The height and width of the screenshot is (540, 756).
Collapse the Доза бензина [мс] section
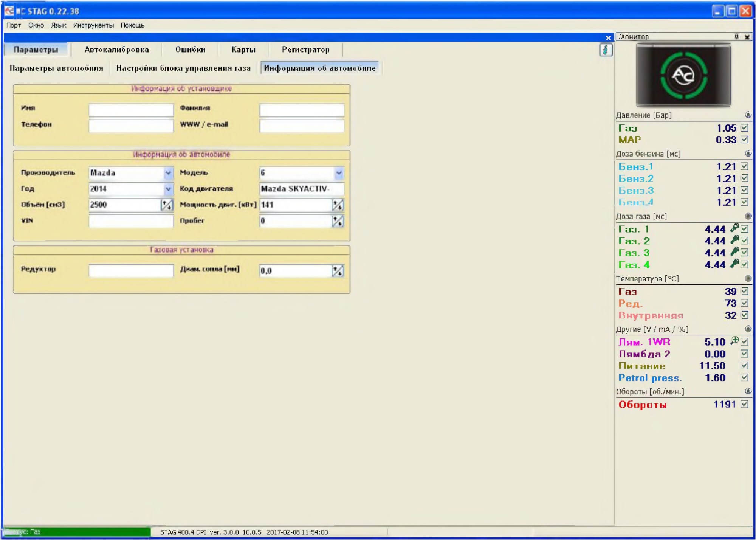(748, 154)
